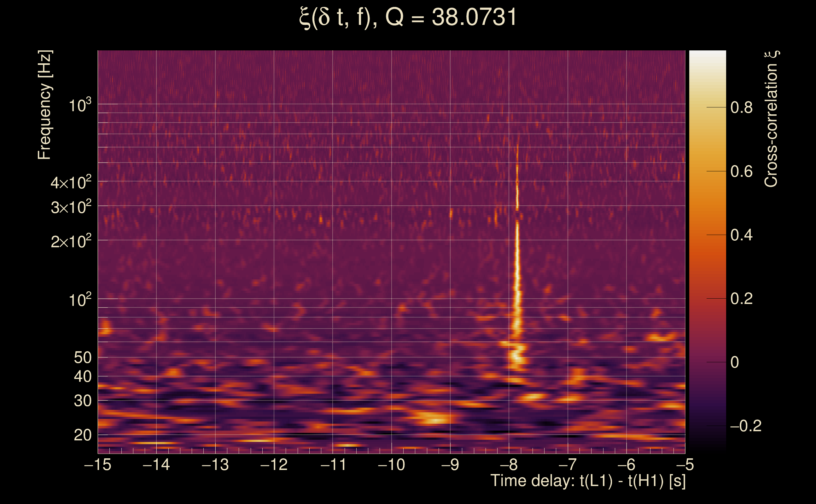Click the 0.4 level on the colorbar
Viewport: 816px width, 504px height.
coord(741,235)
